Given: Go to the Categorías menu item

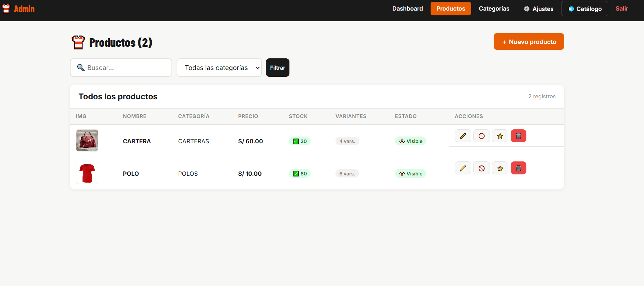Looking at the screenshot, I should (494, 9).
